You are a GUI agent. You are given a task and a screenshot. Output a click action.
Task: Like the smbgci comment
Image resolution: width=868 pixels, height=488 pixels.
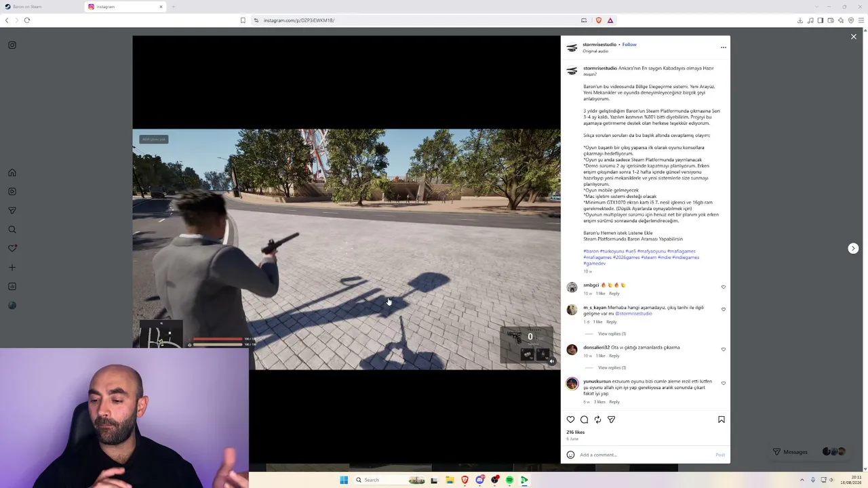pos(724,287)
